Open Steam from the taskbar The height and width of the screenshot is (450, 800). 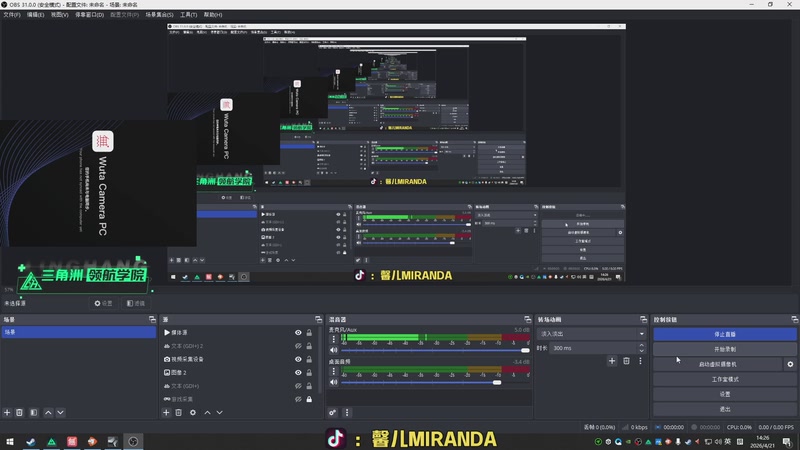tap(31, 441)
